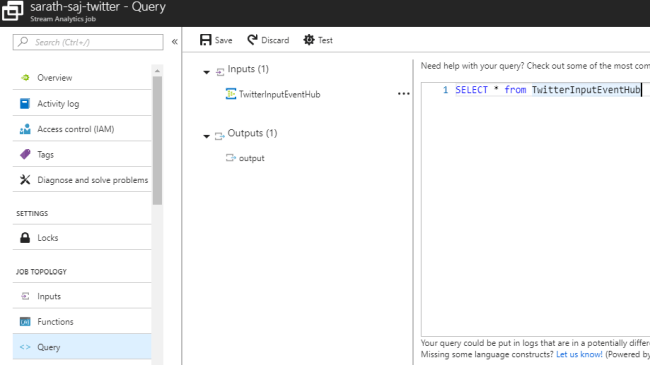Click Inputs (1) heading
Screen dimensions: 650x365
[248, 69]
